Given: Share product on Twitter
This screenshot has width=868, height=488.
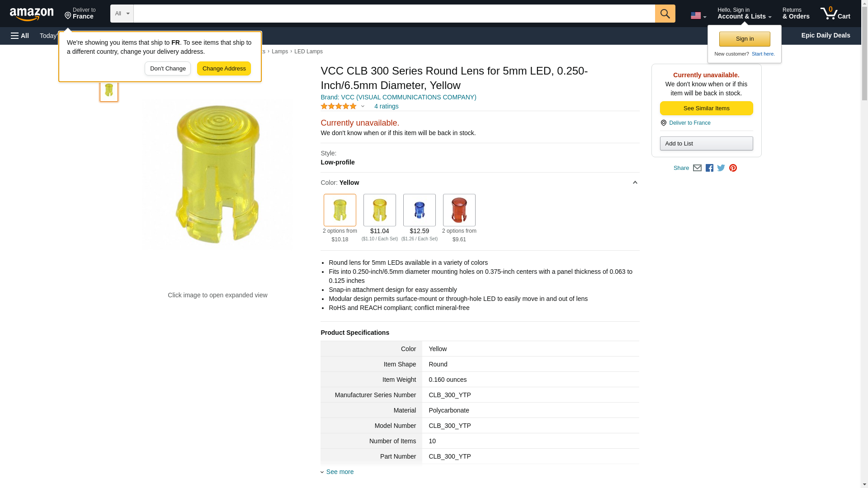Looking at the screenshot, I should [x=721, y=168].
